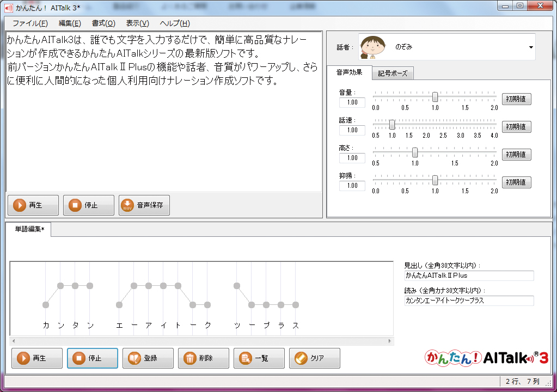557x392 pixels.
Task: Open the word list with the 一覧 button
Action: tap(259, 358)
